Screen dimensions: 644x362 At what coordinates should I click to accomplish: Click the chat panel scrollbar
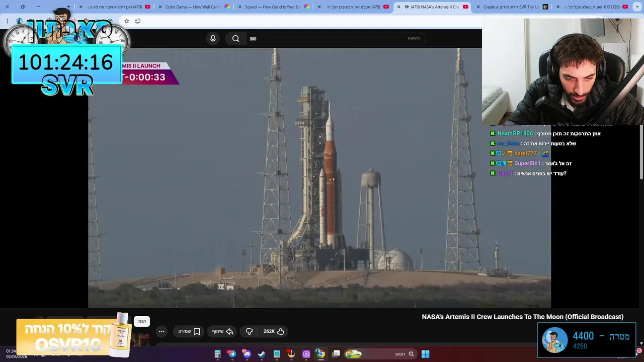(641, 151)
